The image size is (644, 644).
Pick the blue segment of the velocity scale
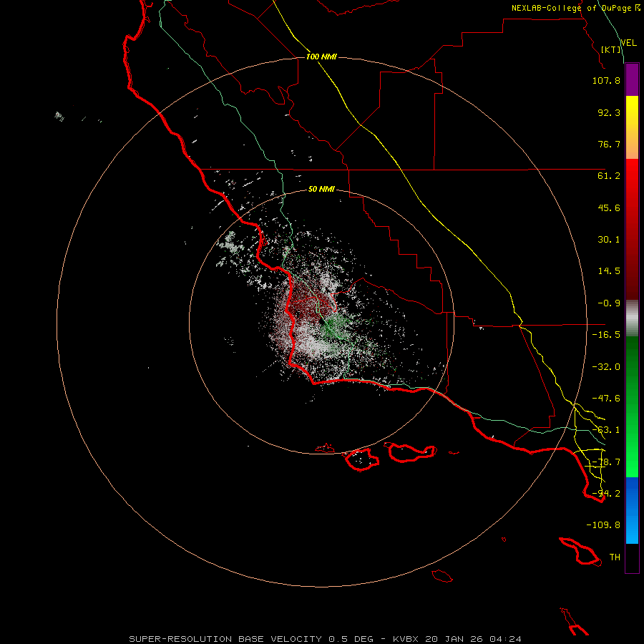(x=632, y=510)
